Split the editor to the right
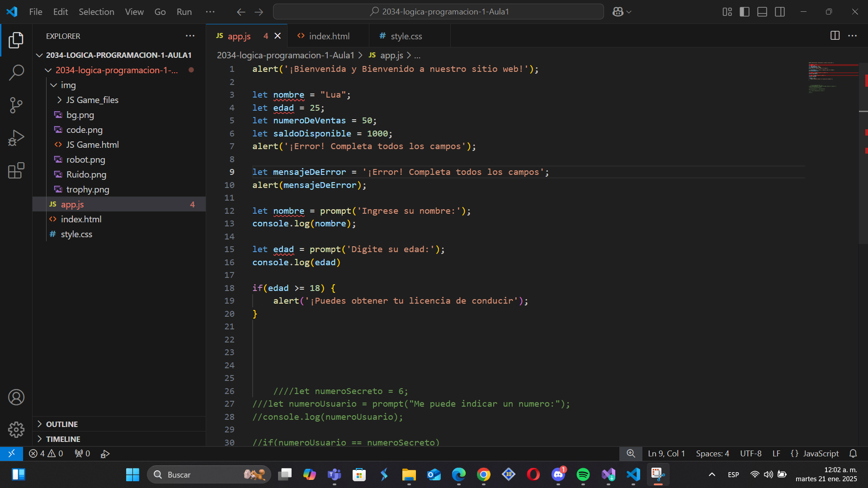The image size is (868, 488). pyautogui.click(x=835, y=36)
